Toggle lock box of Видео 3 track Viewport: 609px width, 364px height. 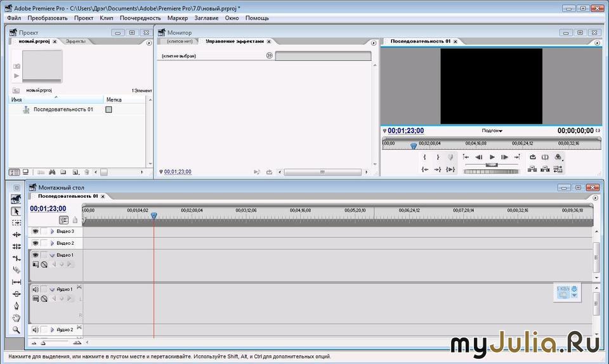(x=44, y=231)
